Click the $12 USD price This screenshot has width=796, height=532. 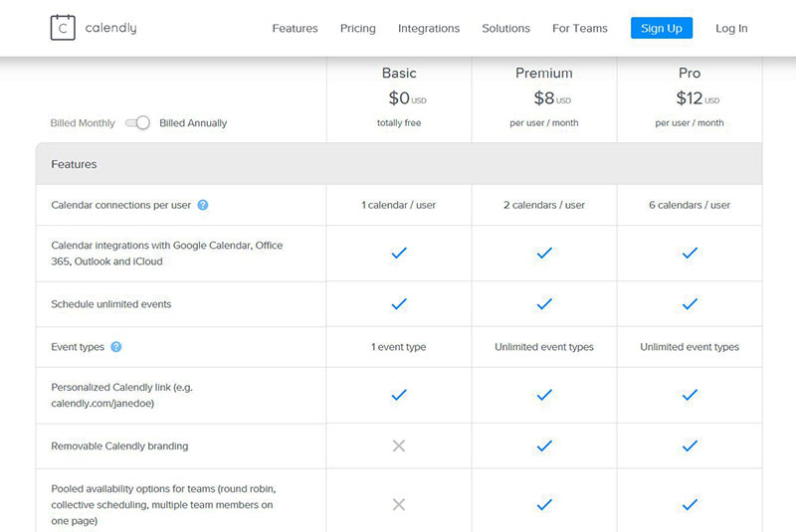[x=697, y=97]
